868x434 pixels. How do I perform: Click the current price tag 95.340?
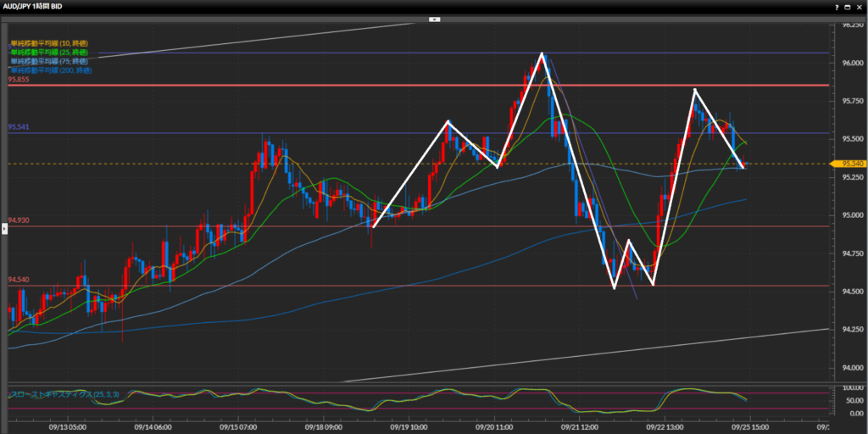851,164
